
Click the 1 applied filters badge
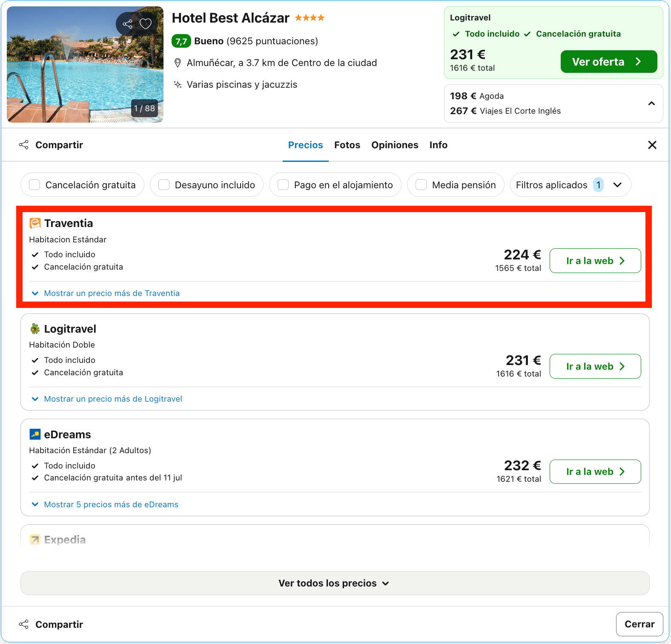[599, 185]
